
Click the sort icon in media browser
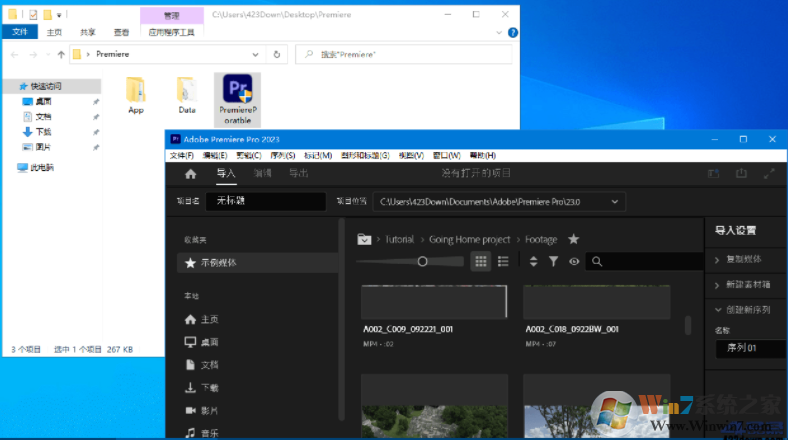533,261
